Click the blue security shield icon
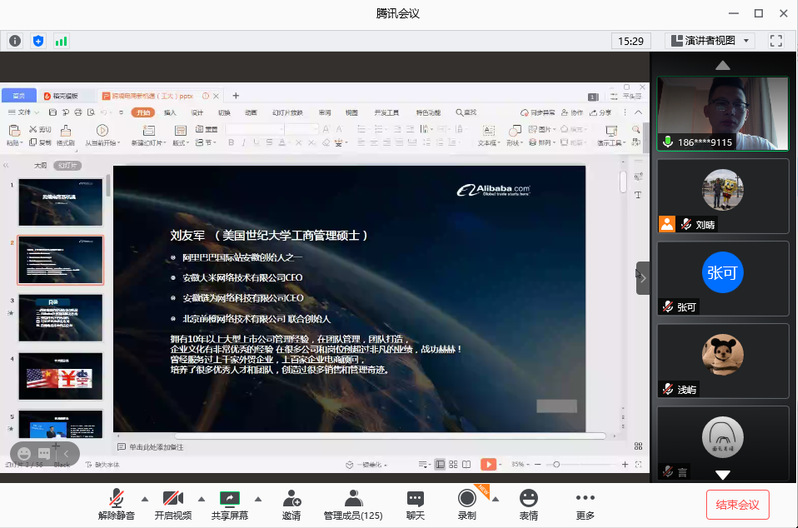The height and width of the screenshot is (528, 798). (x=39, y=41)
